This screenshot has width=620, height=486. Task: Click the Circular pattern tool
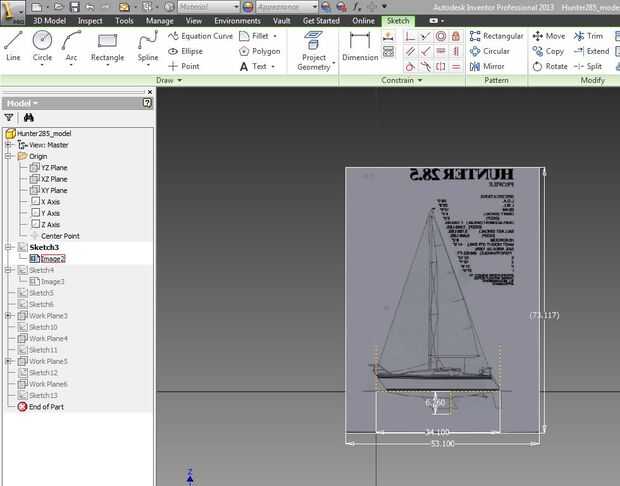[490, 51]
